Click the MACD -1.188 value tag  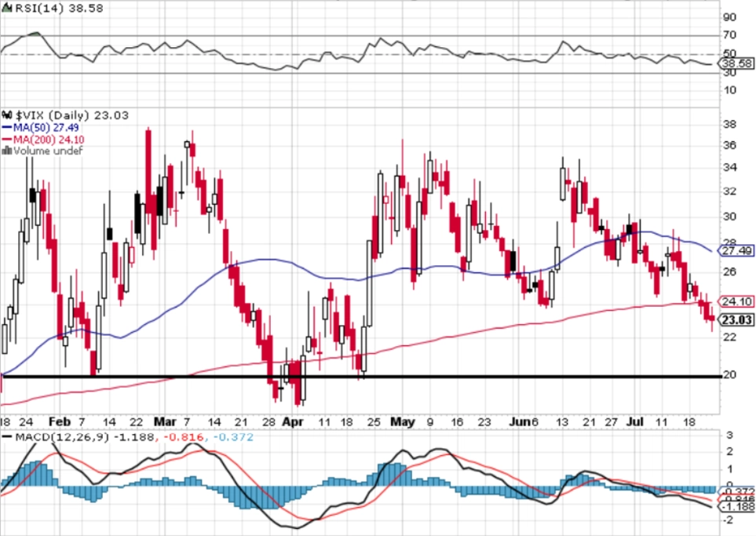tap(736, 507)
